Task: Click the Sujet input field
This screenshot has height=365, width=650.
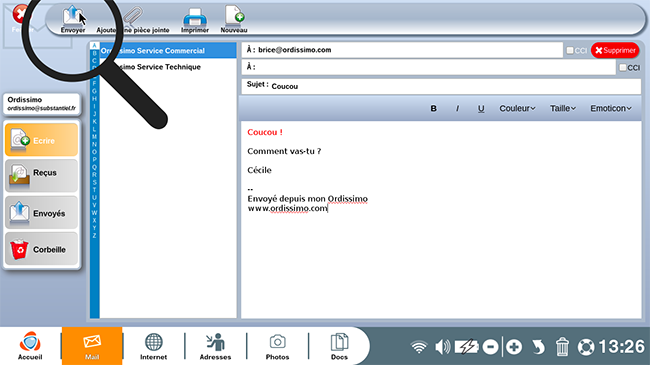Action: [x=441, y=86]
